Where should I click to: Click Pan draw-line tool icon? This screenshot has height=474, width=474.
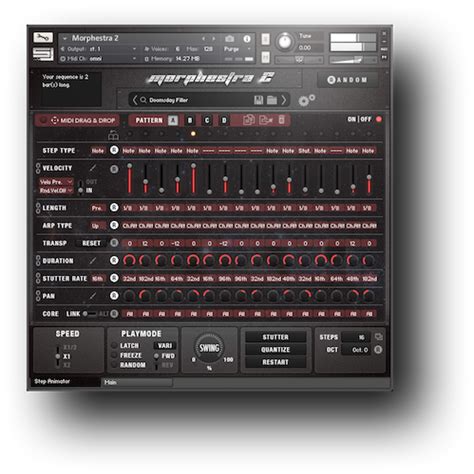click(x=93, y=296)
